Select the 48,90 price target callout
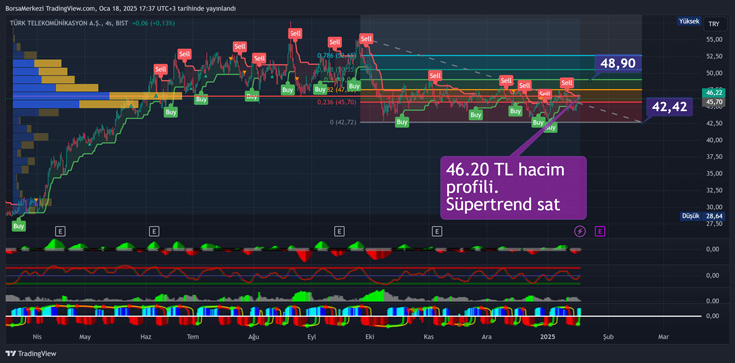The width and height of the screenshot is (735, 363). [618, 64]
